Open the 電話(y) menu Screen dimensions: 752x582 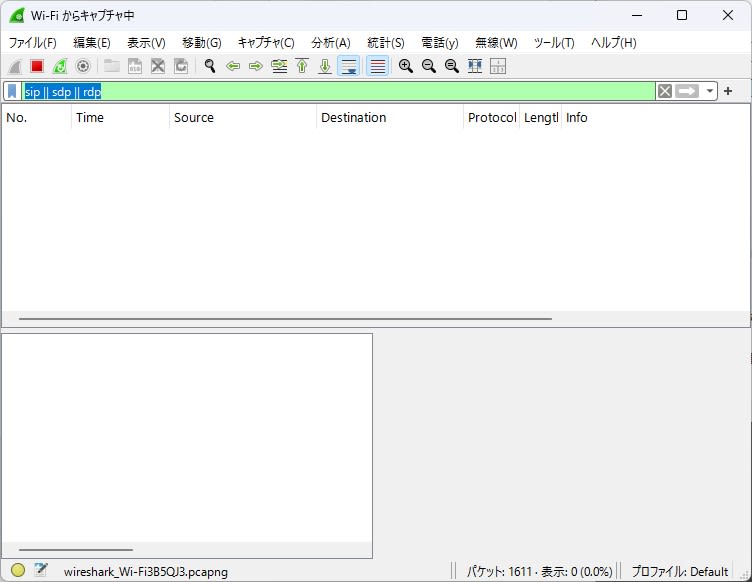(440, 43)
